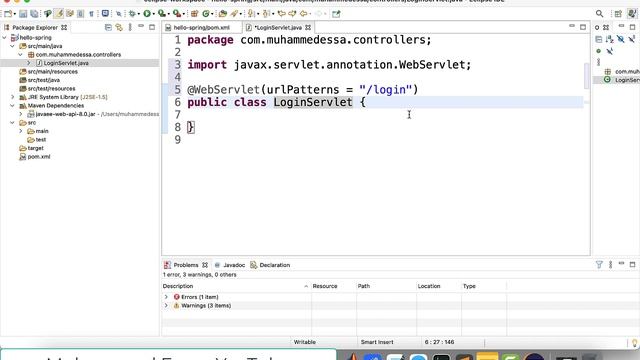The image size is (640, 360).
Task: Select the target folder in tree
Action: [x=35, y=148]
